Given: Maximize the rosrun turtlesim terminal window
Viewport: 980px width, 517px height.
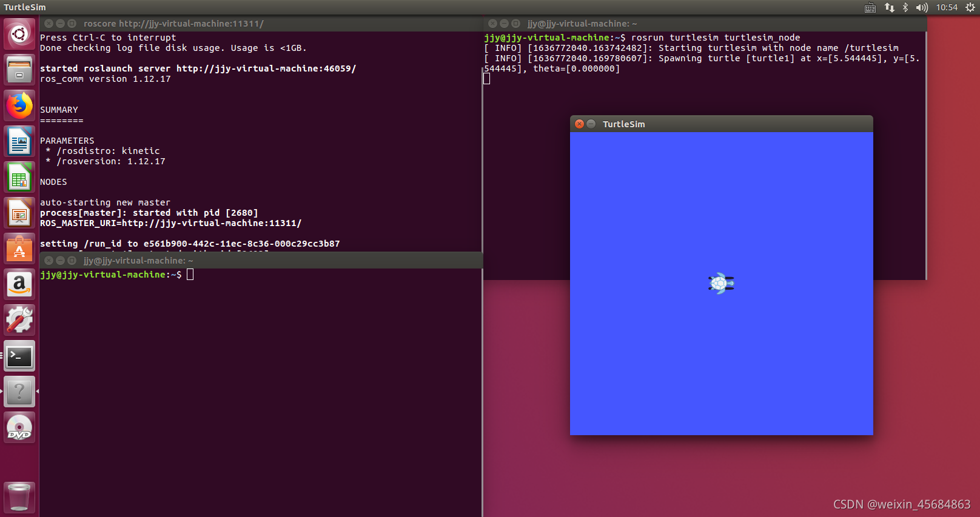Looking at the screenshot, I should (515, 24).
